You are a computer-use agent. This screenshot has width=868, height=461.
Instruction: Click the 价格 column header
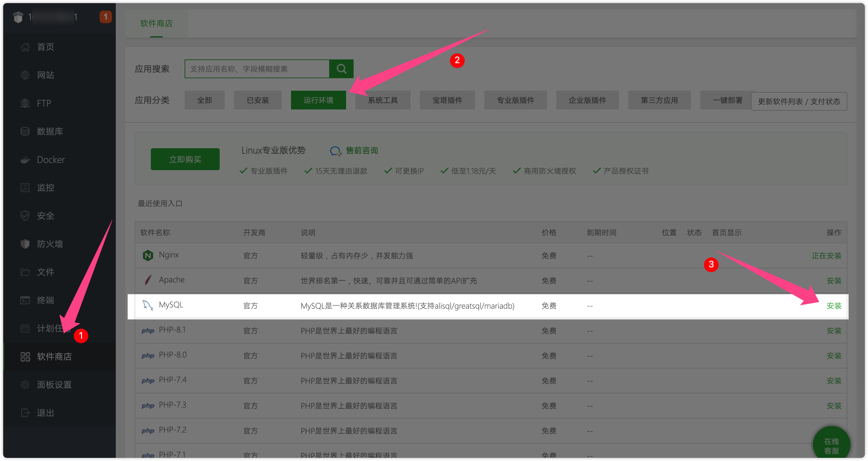(549, 232)
